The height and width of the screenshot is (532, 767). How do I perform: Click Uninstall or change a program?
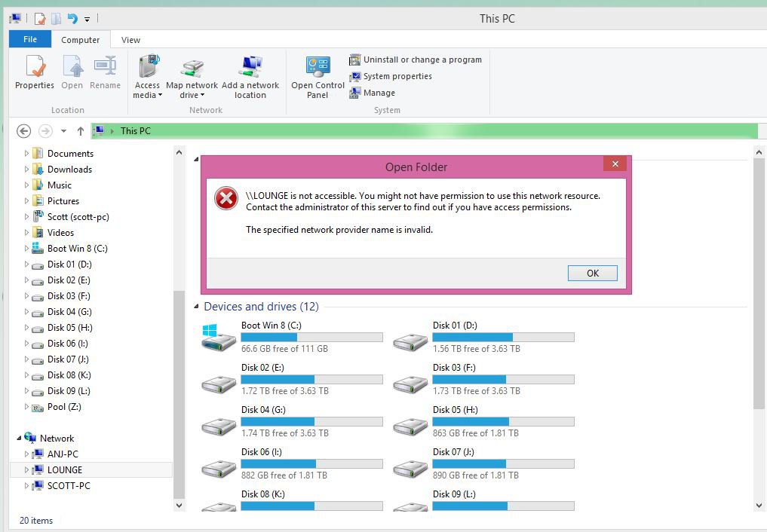coord(416,60)
